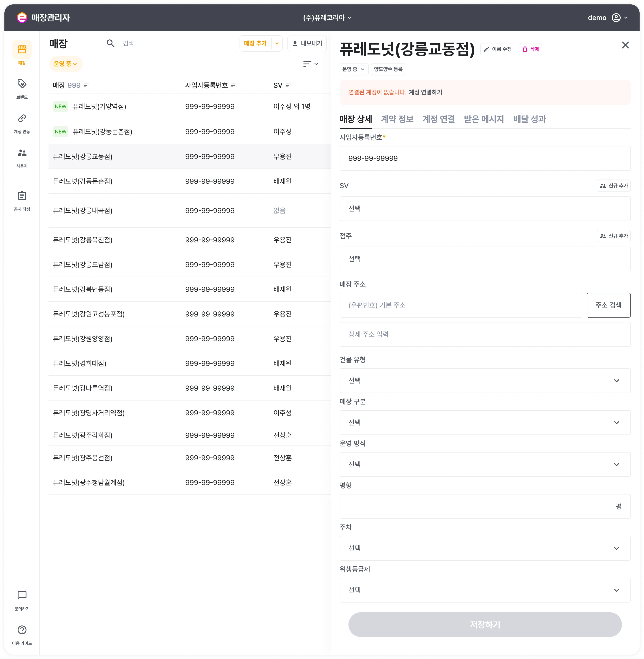Select row 퓨레도넛(광주청담월계점)
Screen dimensions: 644x659
[x=189, y=482]
